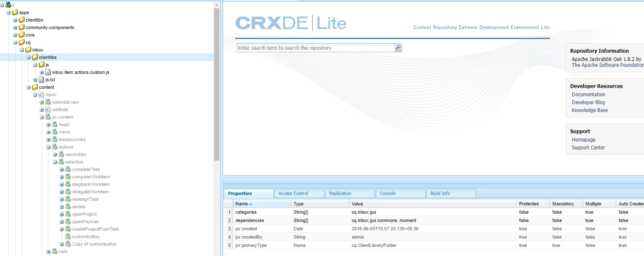Collapse the cq folder
This screenshot has height=256, width=644.
coord(15,42)
